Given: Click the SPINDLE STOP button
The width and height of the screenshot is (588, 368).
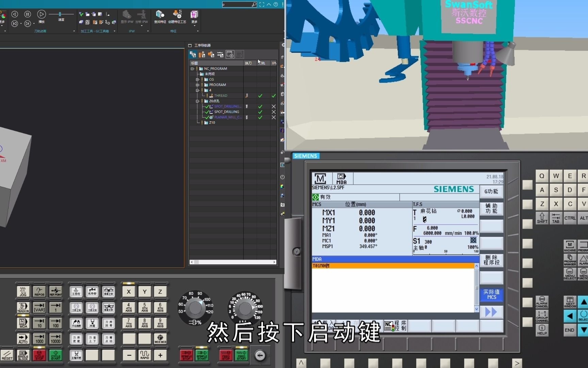Looking at the screenshot, I should point(186,355).
